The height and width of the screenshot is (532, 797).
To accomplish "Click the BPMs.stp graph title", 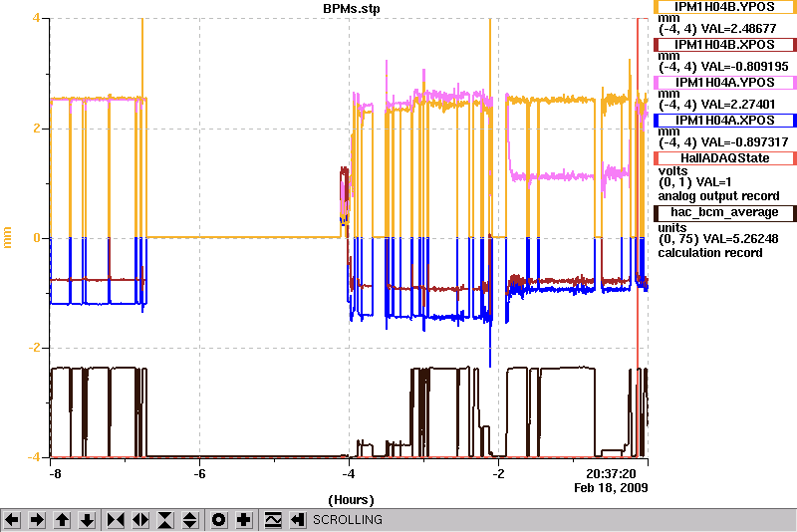I will tap(352, 9).
